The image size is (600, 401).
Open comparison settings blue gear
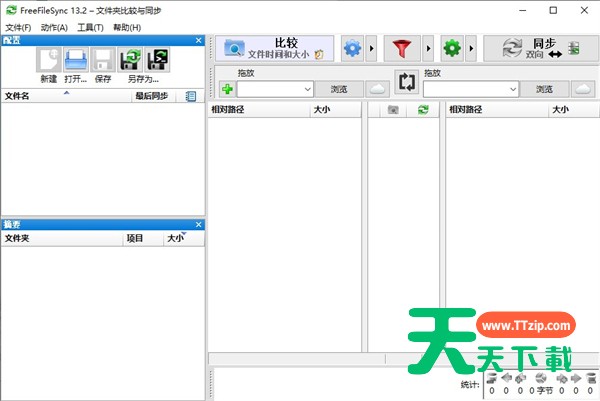(x=352, y=49)
